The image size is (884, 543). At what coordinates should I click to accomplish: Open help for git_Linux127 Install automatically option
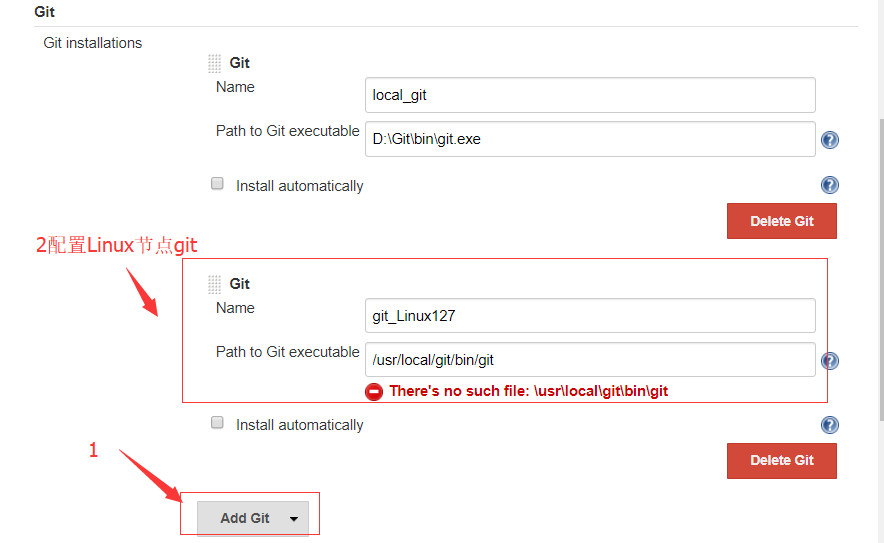[829, 425]
